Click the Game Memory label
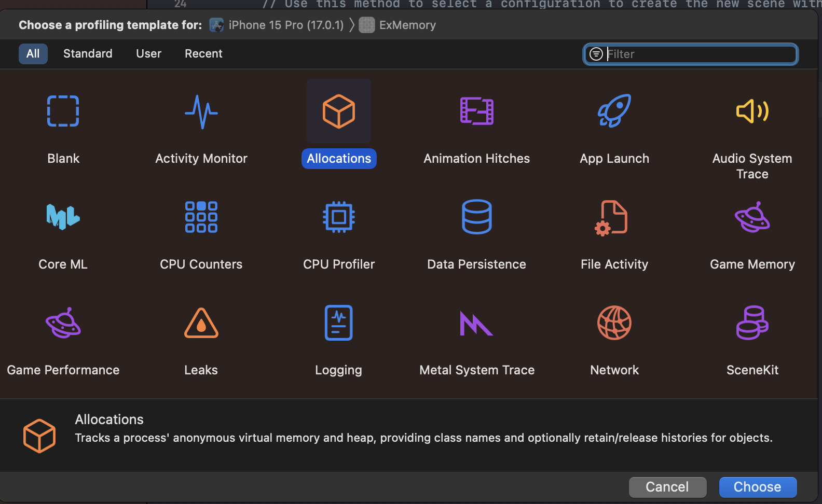 (752, 264)
